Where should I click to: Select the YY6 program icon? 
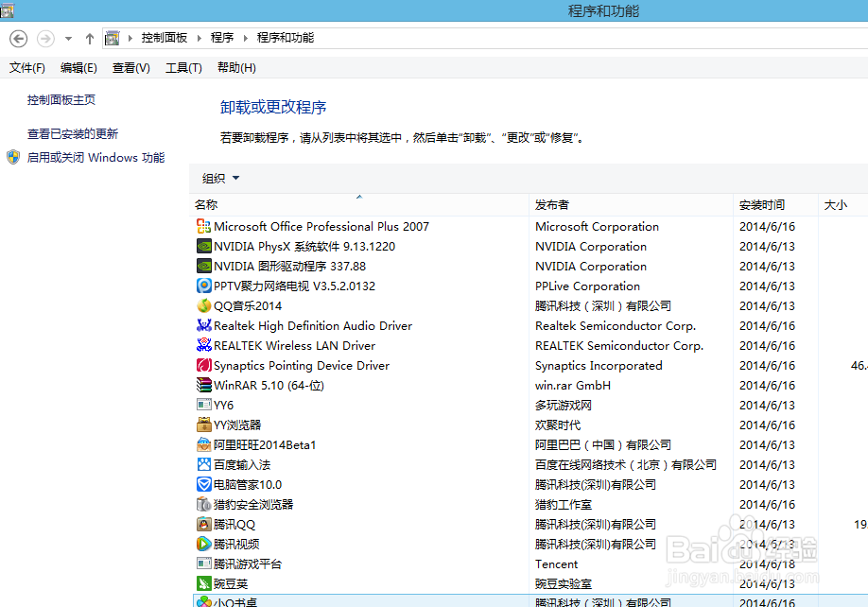click(203, 405)
